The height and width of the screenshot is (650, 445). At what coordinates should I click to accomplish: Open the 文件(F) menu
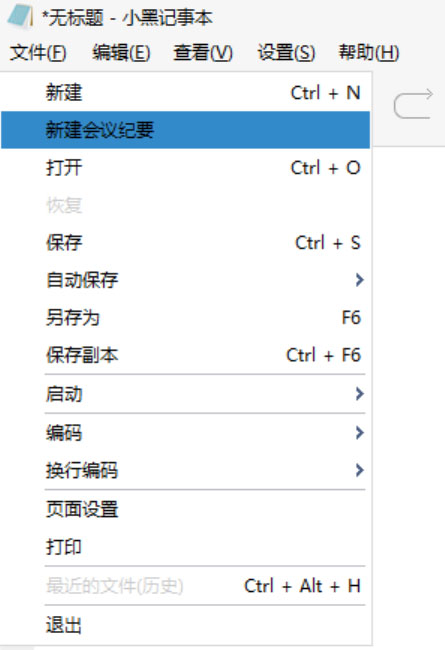point(38,53)
